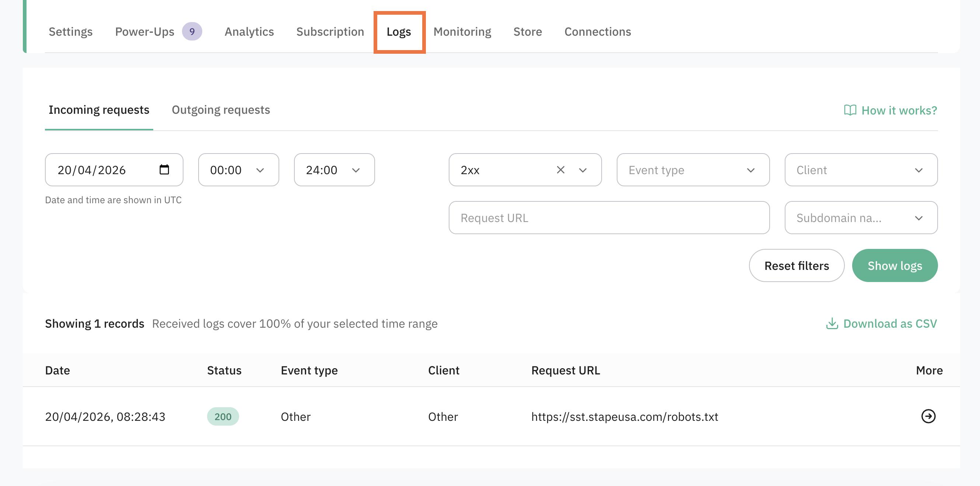The height and width of the screenshot is (486, 980).
Task: Open the calendar picker in the date field
Action: click(164, 170)
